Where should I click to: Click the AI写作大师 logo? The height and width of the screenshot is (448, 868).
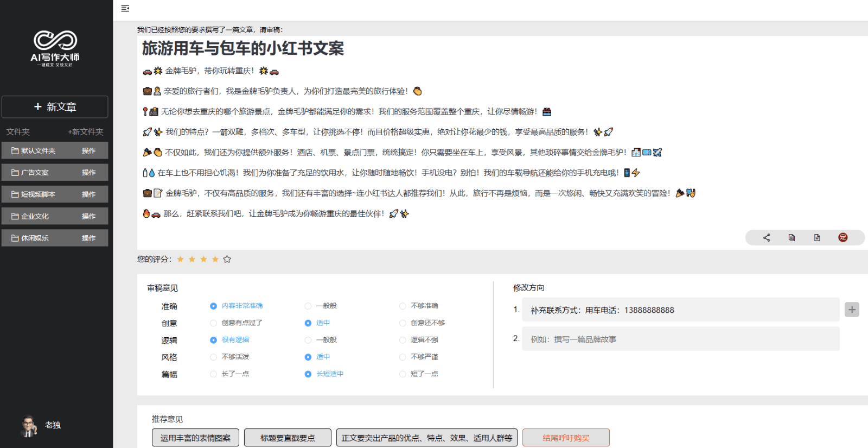point(55,48)
